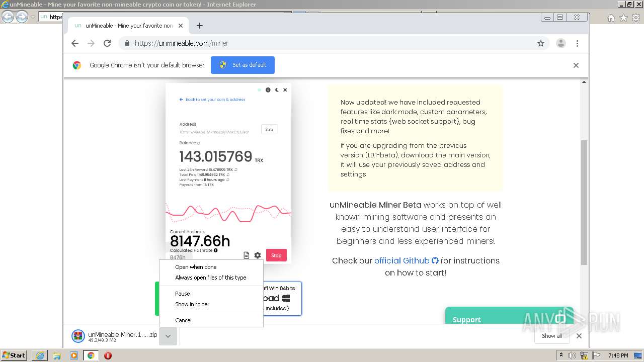Click the Win 64bits download button
Screen dimensions: 644x362
[x=282, y=298]
